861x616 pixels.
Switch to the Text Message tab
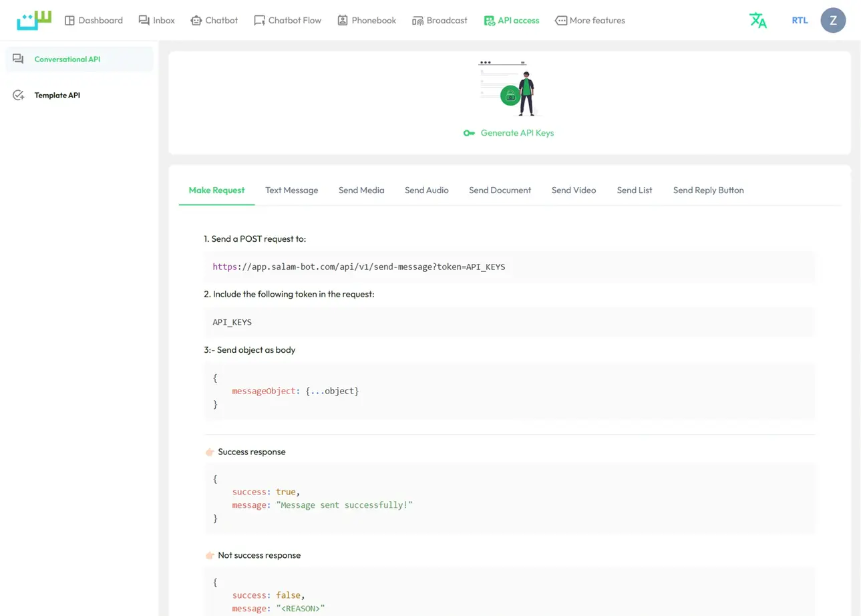[x=291, y=190]
